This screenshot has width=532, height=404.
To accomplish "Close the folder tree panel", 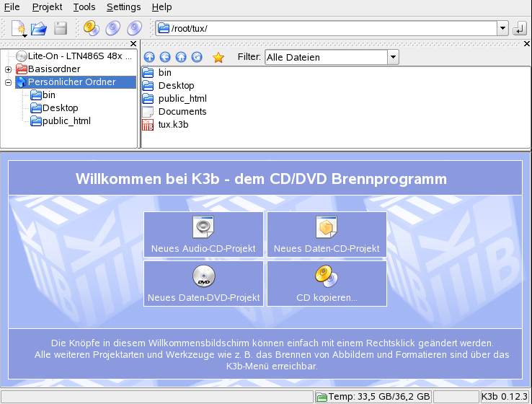I will [x=133, y=43].
